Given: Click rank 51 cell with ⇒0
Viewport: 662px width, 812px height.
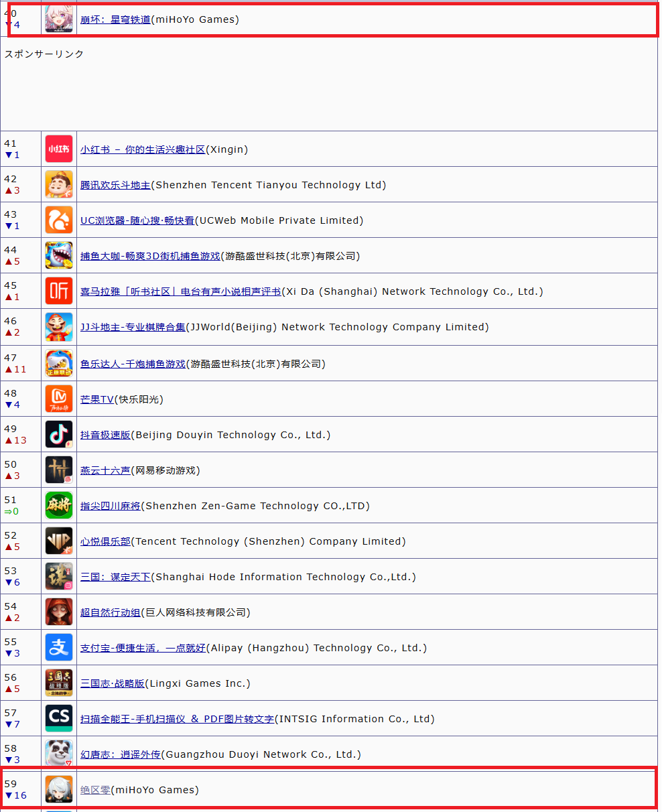Looking at the screenshot, I should pyautogui.click(x=21, y=505).
